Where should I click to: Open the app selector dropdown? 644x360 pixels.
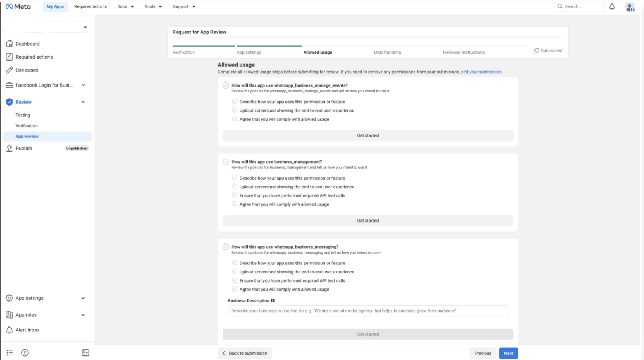(x=48, y=27)
